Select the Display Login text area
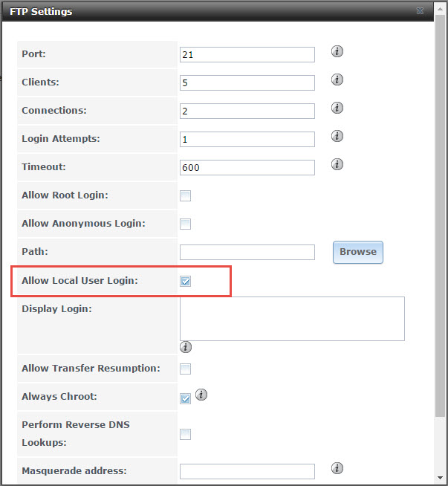448x486 pixels. click(292, 319)
